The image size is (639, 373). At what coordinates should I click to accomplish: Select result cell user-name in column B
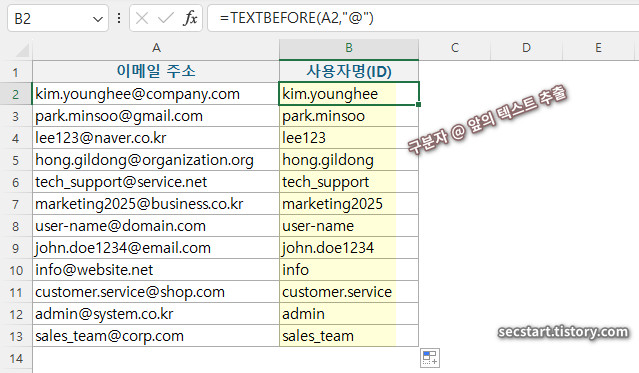pos(349,226)
